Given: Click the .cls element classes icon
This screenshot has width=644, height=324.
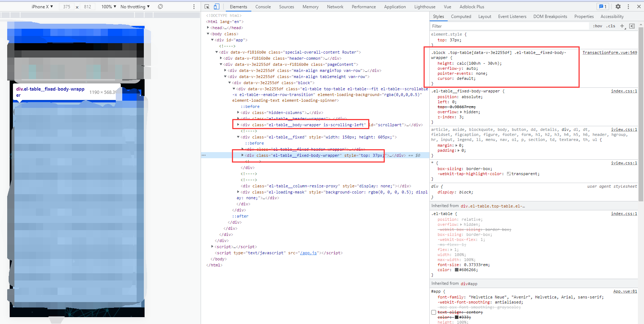Looking at the screenshot, I should pyautogui.click(x=610, y=26).
